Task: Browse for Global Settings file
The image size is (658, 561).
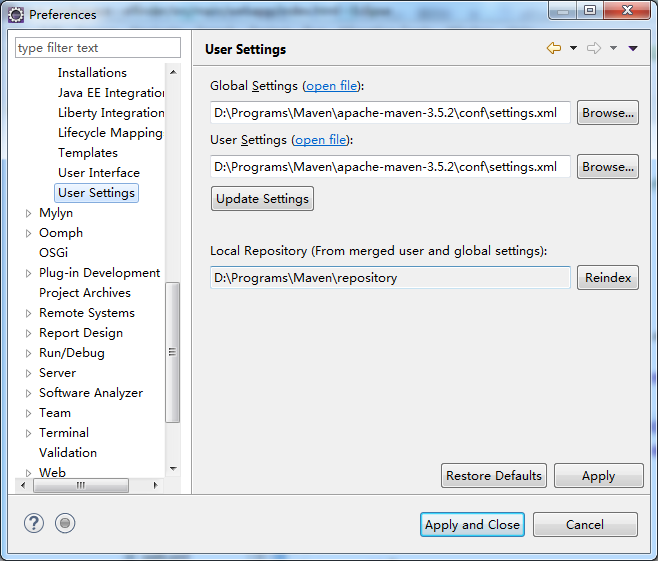Action: (608, 112)
